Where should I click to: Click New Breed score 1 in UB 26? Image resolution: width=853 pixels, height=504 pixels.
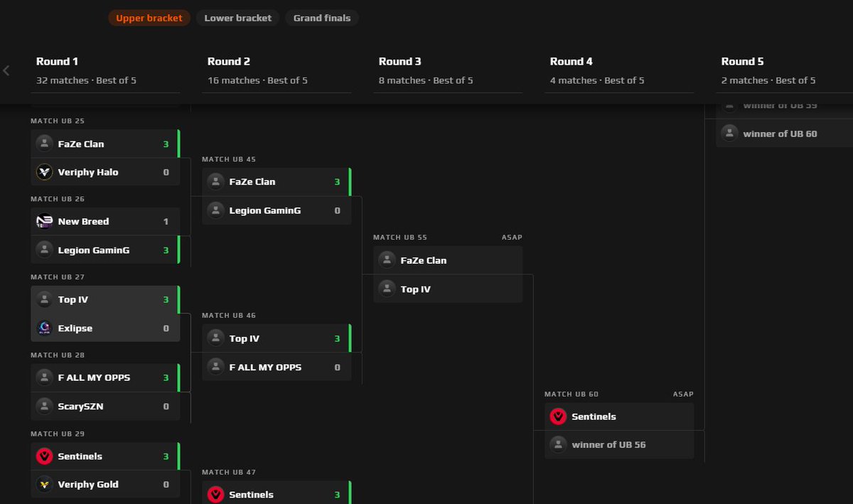(x=166, y=221)
